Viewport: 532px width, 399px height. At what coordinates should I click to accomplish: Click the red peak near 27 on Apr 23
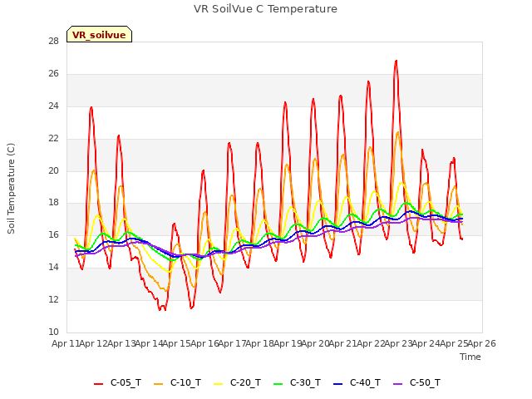click(396, 62)
